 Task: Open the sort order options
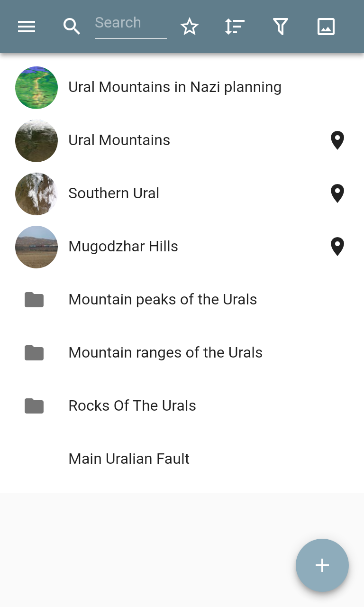(x=235, y=27)
